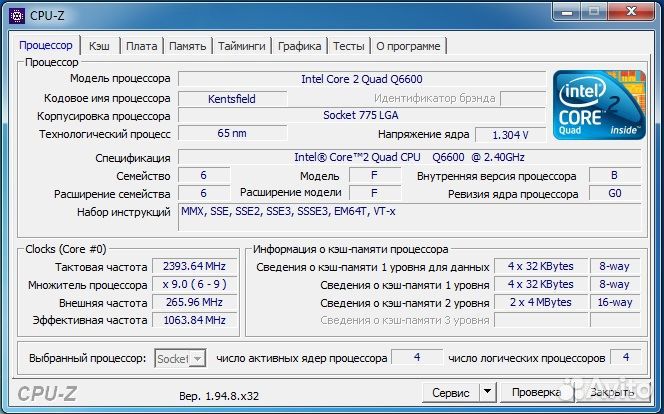Viewport: 664px width, 414px height.
Task: Click the multiplier value x 9.0 (6 - 9)
Action: coord(194,284)
